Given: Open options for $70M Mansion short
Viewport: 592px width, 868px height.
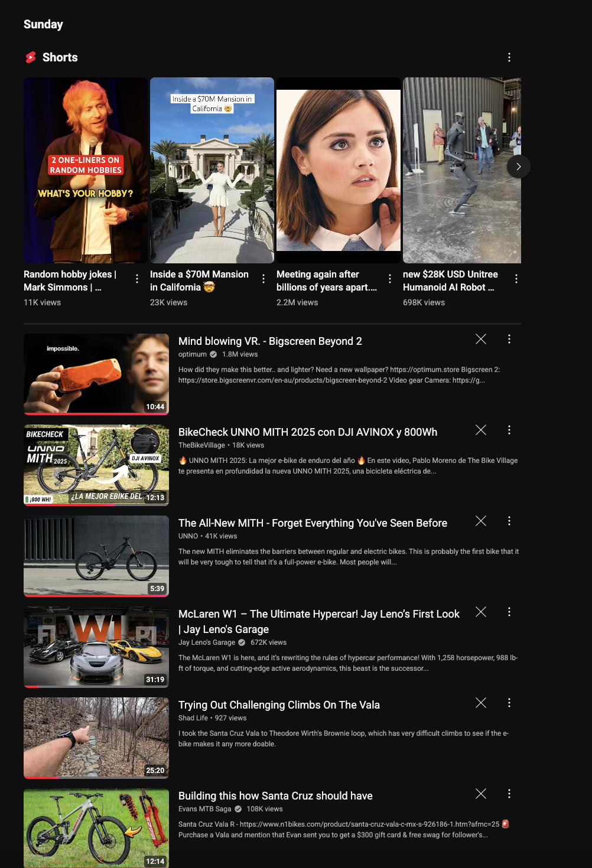Looking at the screenshot, I should click(264, 279).
